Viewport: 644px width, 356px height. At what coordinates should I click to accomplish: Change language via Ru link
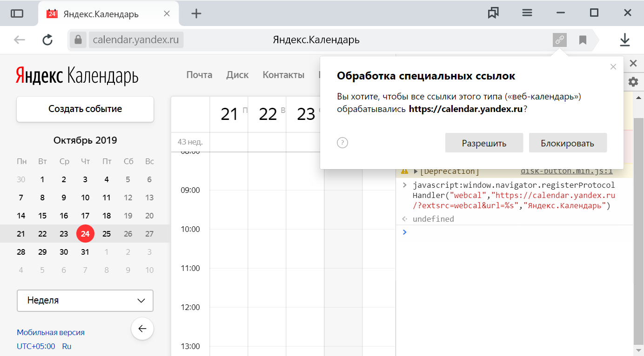tap(67, 346)
